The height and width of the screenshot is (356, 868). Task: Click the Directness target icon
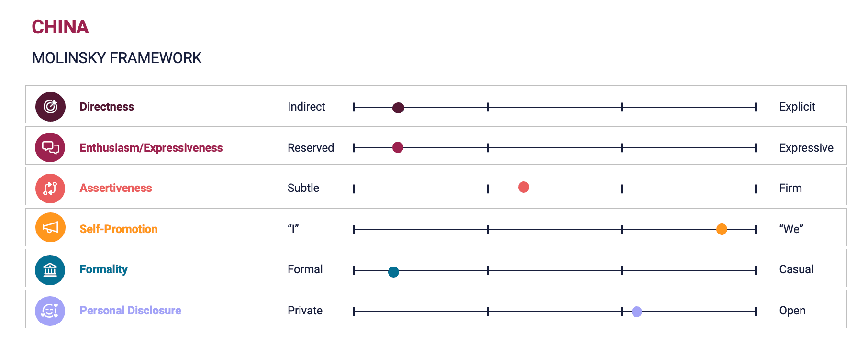50,107
